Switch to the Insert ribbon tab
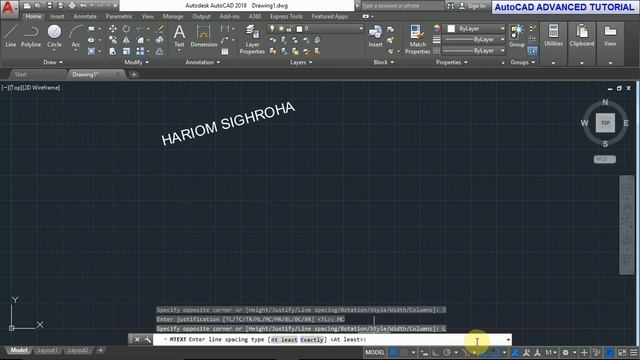 [x=57, y=16]
